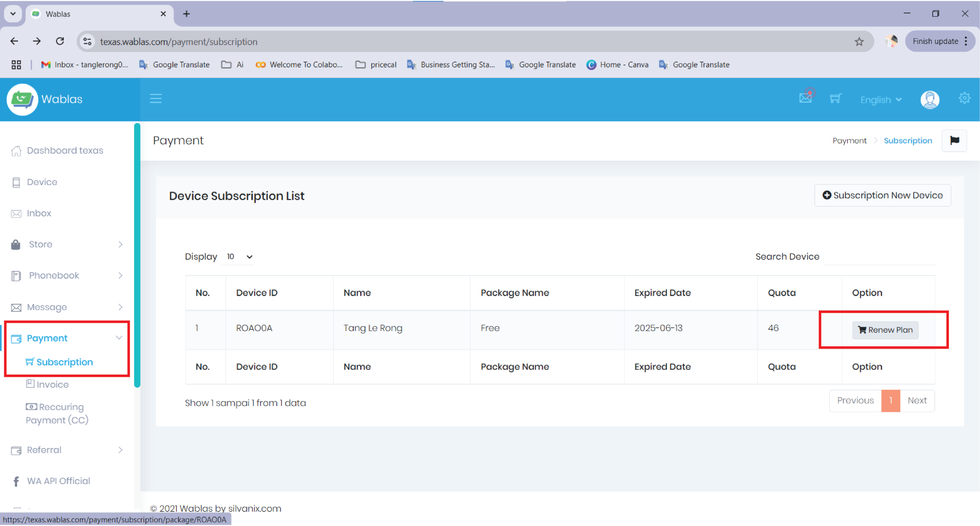Open Home - Canva bookmark
Viewport: 980px width, 526px height.
tap(617, 65)
